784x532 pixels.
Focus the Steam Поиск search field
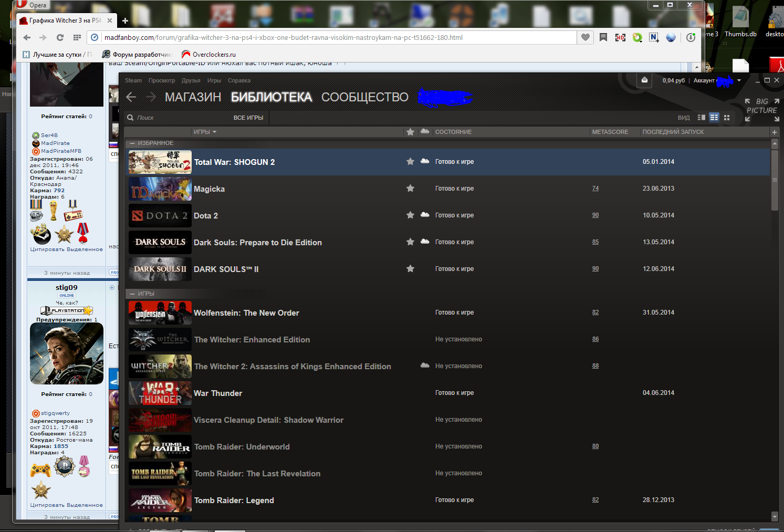(x=179, y=118)
